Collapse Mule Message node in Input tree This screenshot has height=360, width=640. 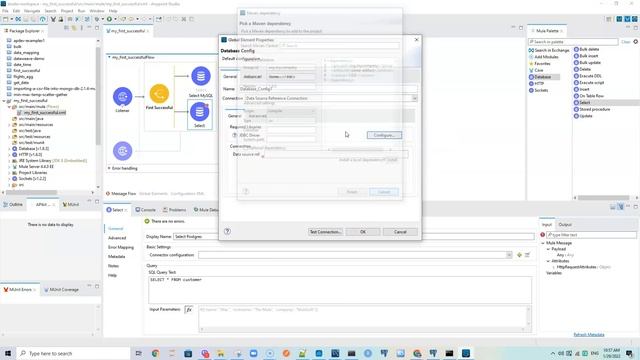[543, 243]
